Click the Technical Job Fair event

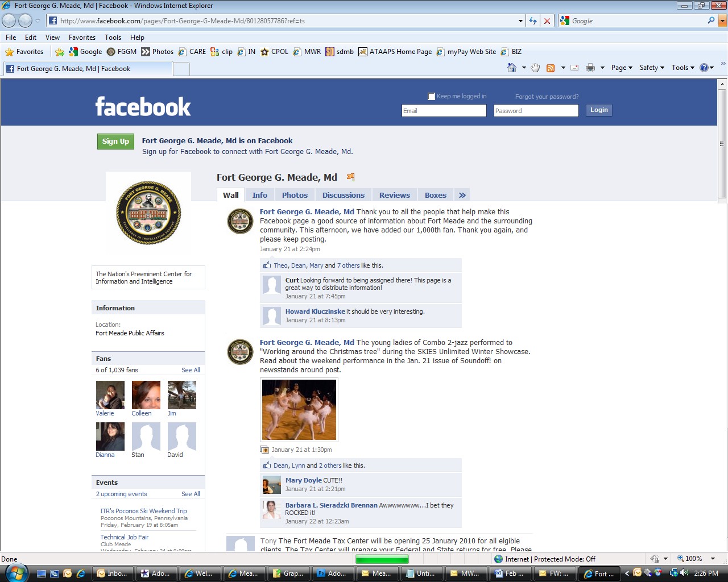[x=124, y=537]
